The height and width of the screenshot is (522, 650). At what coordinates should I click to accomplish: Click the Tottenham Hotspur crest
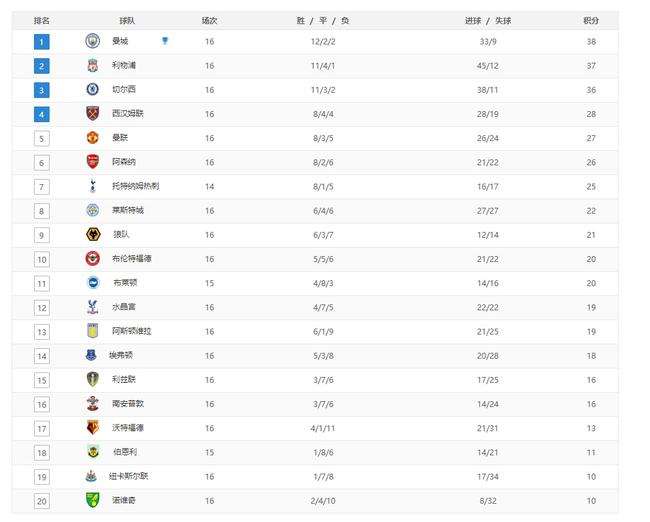click(92, 186)
